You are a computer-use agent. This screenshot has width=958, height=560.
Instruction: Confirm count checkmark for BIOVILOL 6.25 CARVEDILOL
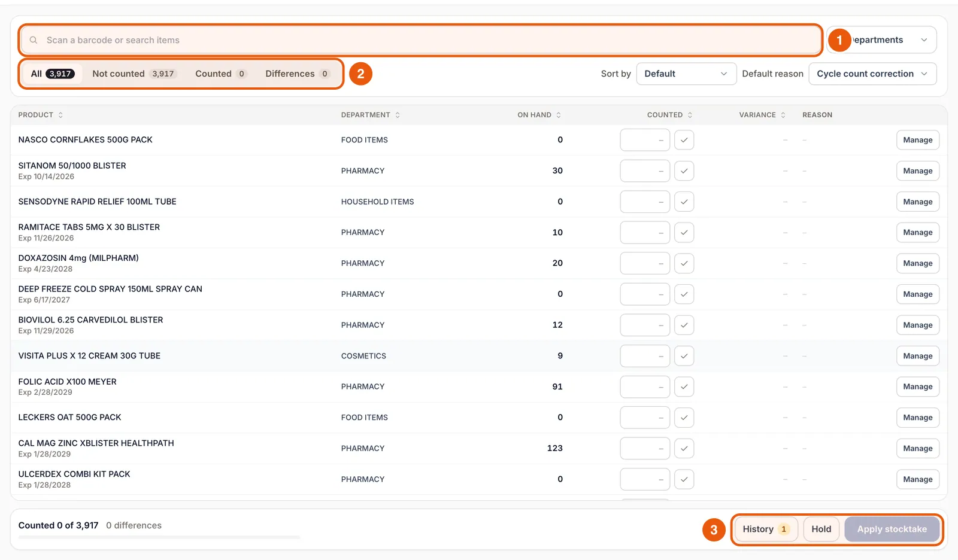tap(684, 325)
